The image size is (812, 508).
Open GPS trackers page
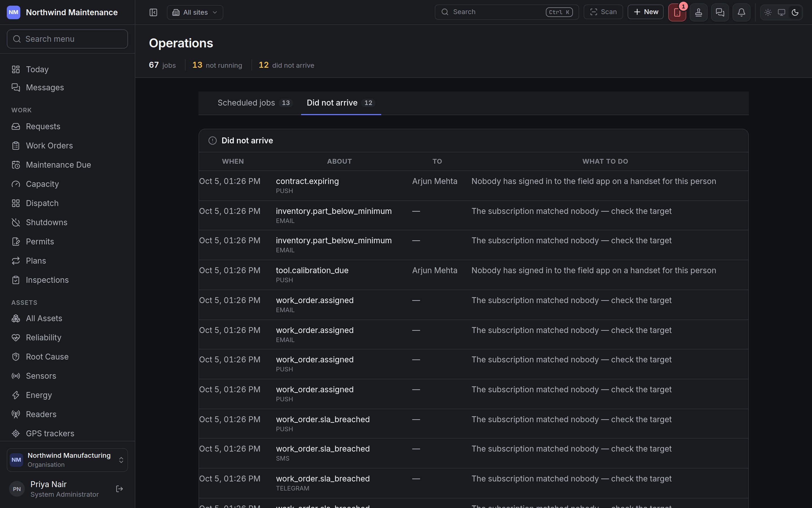click(x=67, y=433)
